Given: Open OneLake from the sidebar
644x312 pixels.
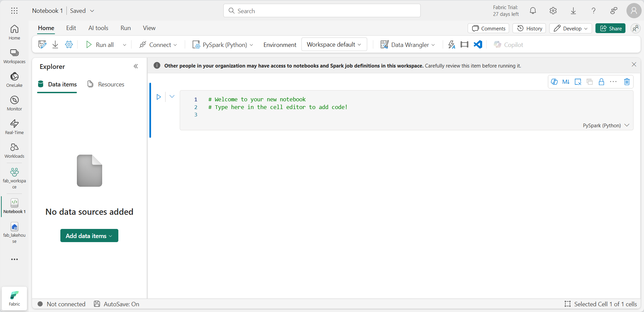Looking at the screenshot, I should [14, 80].
